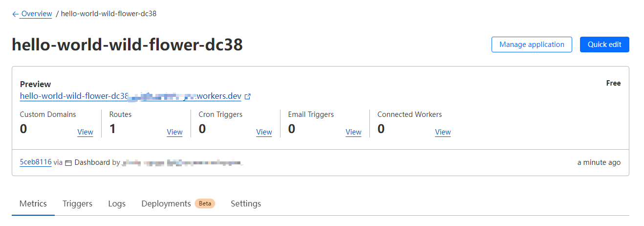Open deployment 5ceb8116 link

click(x=36, y=162)
